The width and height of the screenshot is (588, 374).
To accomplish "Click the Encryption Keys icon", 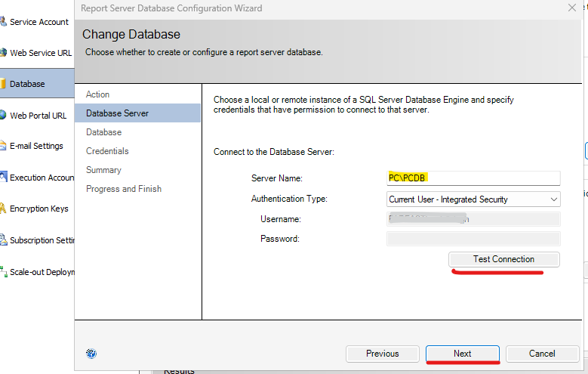I will [x=3, y=208].
